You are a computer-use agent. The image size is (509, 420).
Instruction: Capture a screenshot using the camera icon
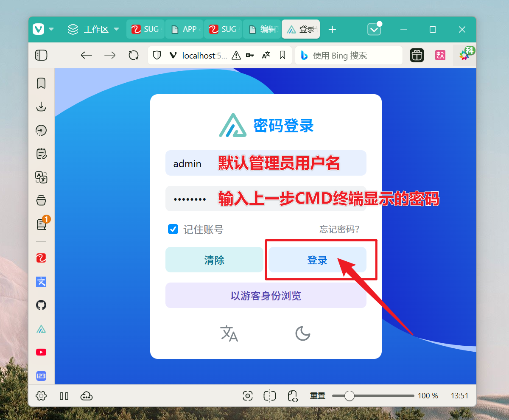248,396
